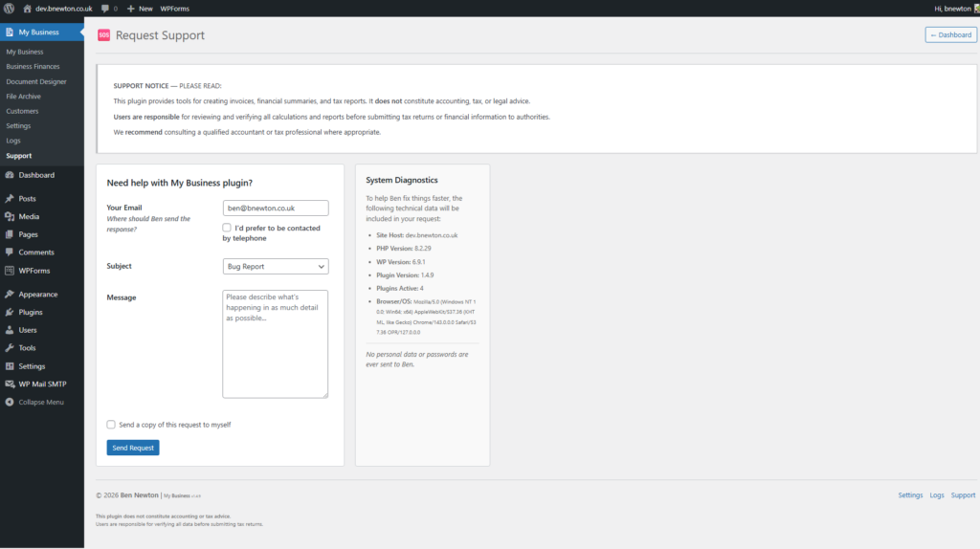Open the New content menu in admin bar
Screen dimensions: 980x549
coord(140,8)
